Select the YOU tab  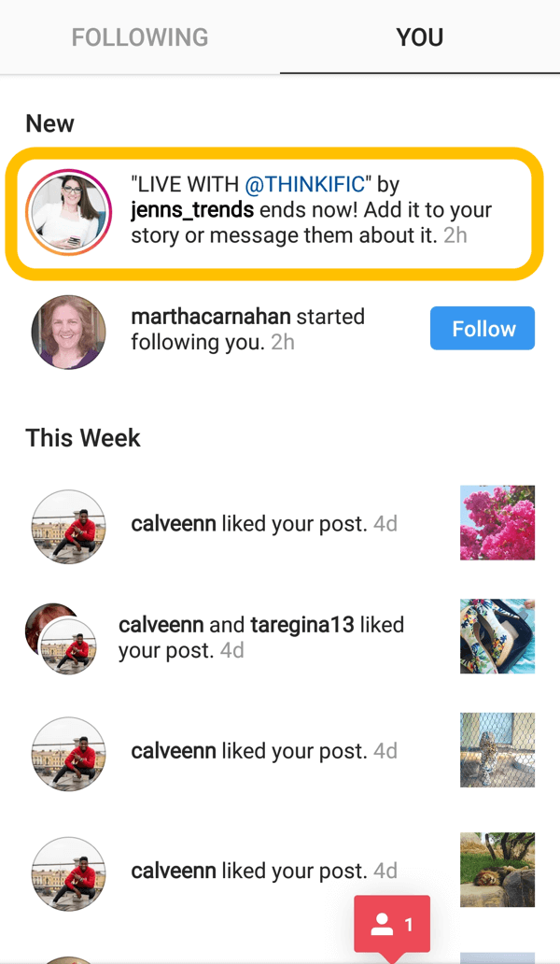pyautogui.click(x=420, y=37)
